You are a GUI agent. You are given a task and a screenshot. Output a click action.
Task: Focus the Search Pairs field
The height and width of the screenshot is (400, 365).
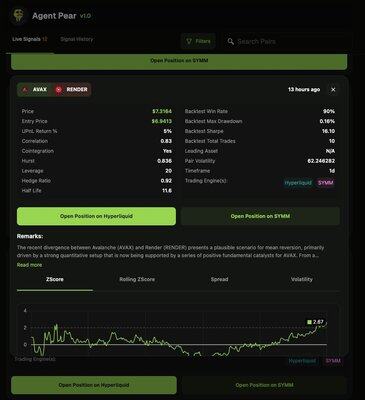pyautogui.click(x=287, y=41)
